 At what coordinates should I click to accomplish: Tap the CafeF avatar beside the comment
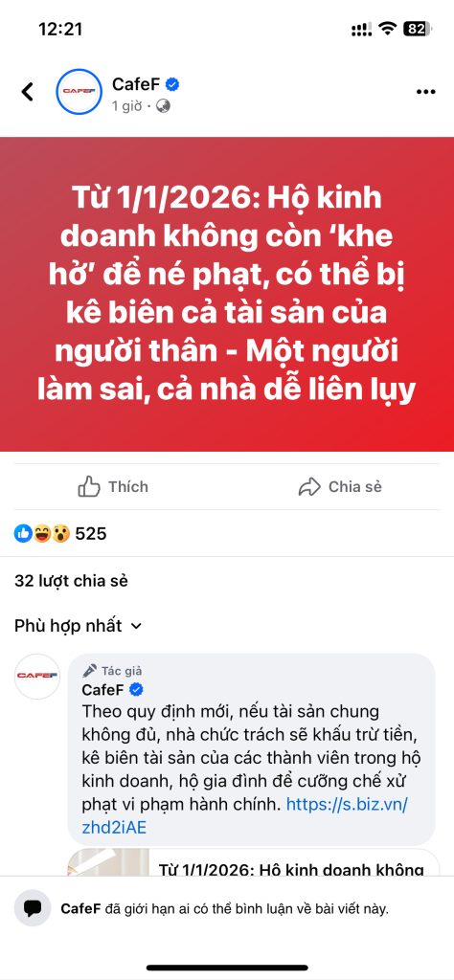(37, 677)
